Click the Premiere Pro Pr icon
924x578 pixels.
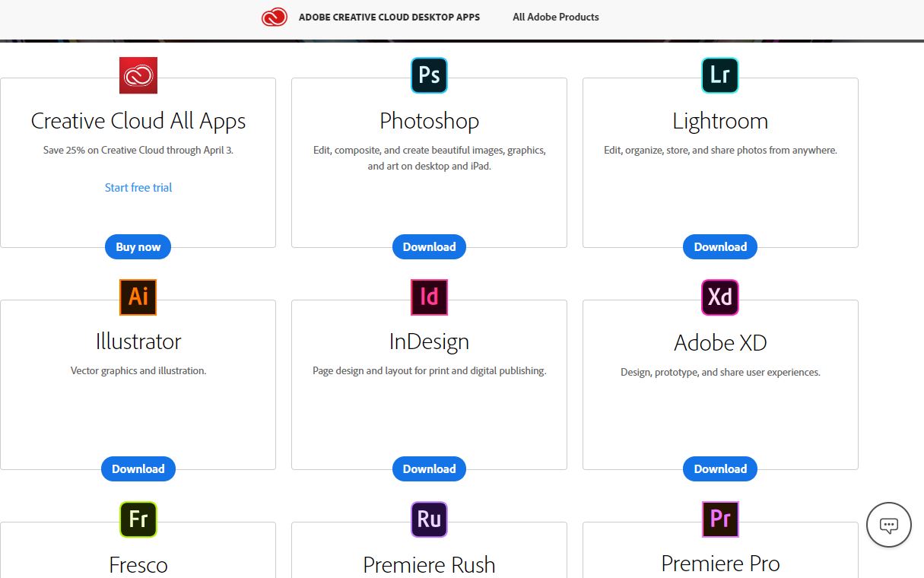(x=720, y=519)
